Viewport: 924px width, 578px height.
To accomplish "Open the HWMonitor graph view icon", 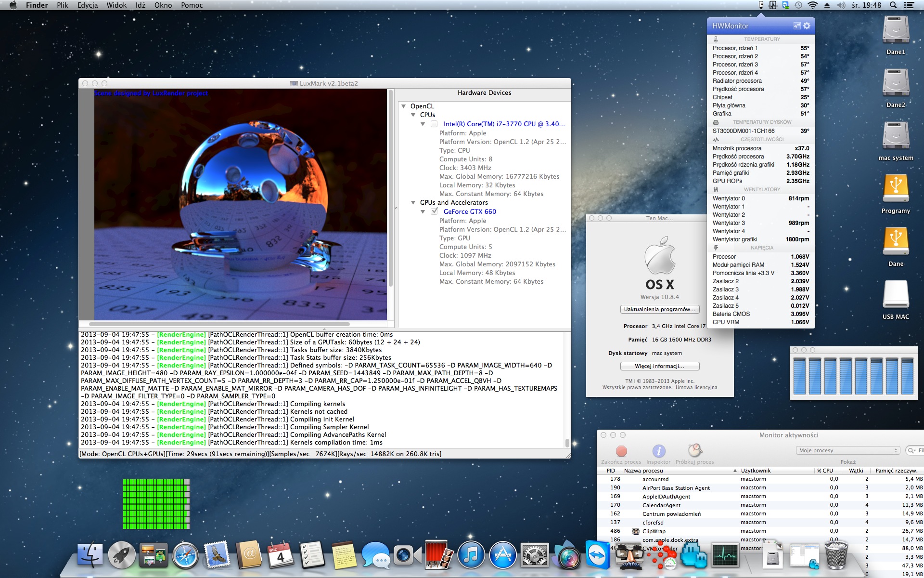I will (797, 26).
